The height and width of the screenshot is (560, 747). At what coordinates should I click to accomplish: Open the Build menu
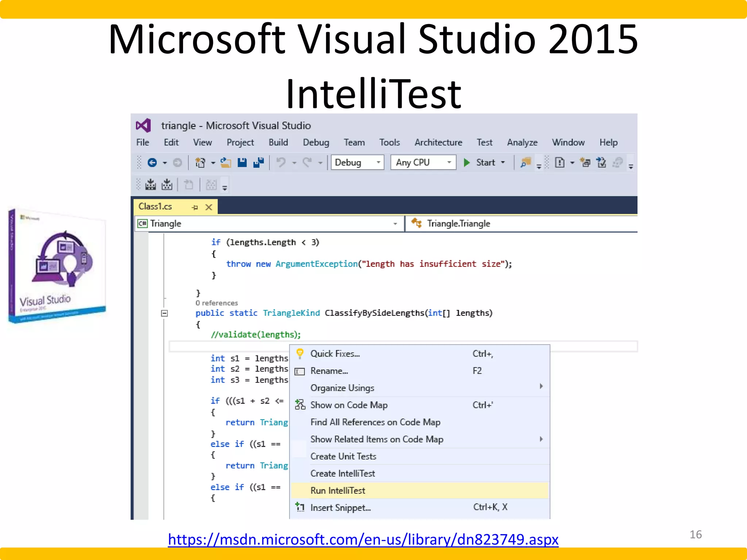pos(278,143)
